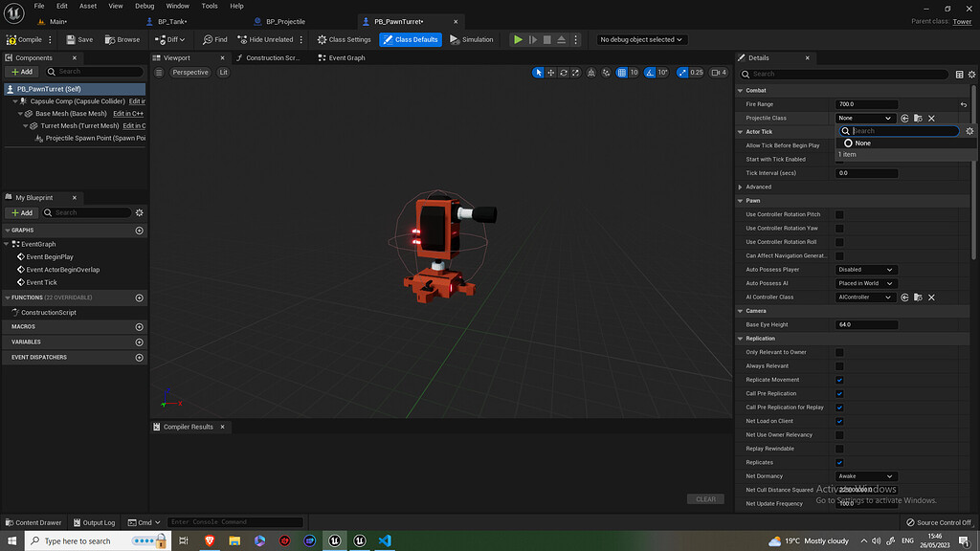Open the Debug menu
This screenshot has width=980, height=551.
pos(145,5)
